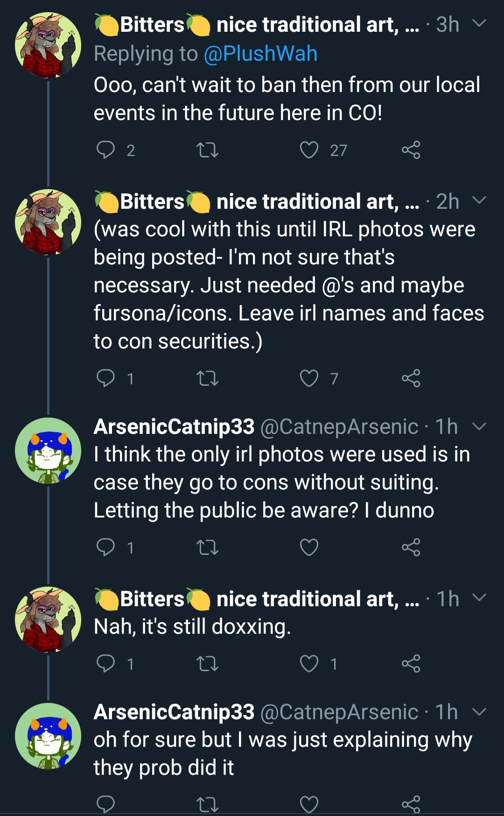Viewport: 504px width, 816px height.
Task: Open Bitters display name on the doxxing tweet
Action: 152,599
